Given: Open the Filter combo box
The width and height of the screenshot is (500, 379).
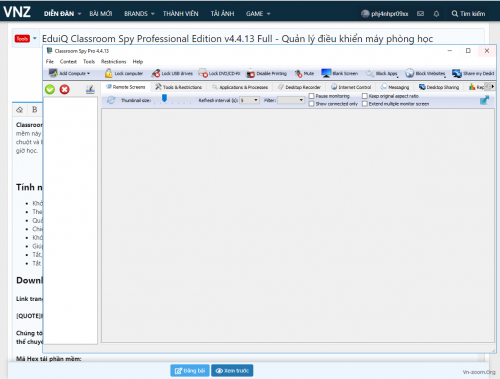Looking at the screenshot, I should (x=291, y=100).
